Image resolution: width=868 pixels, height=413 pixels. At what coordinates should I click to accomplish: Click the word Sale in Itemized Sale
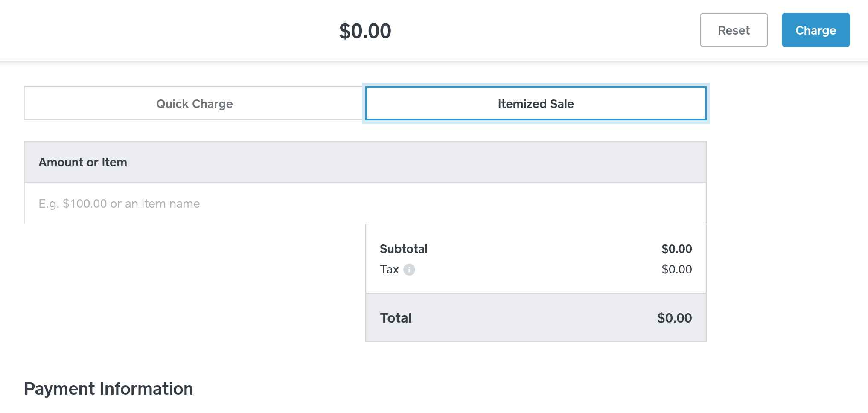(562, 104)
